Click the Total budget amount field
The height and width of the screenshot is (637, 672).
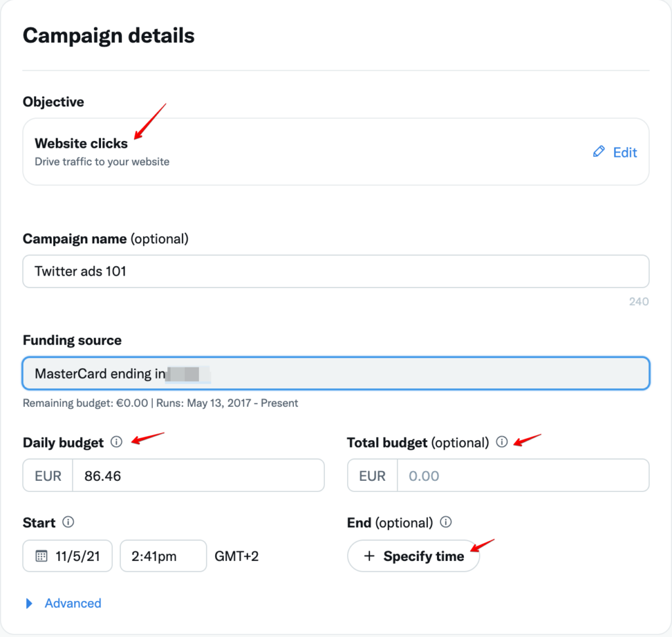(522, 476)
